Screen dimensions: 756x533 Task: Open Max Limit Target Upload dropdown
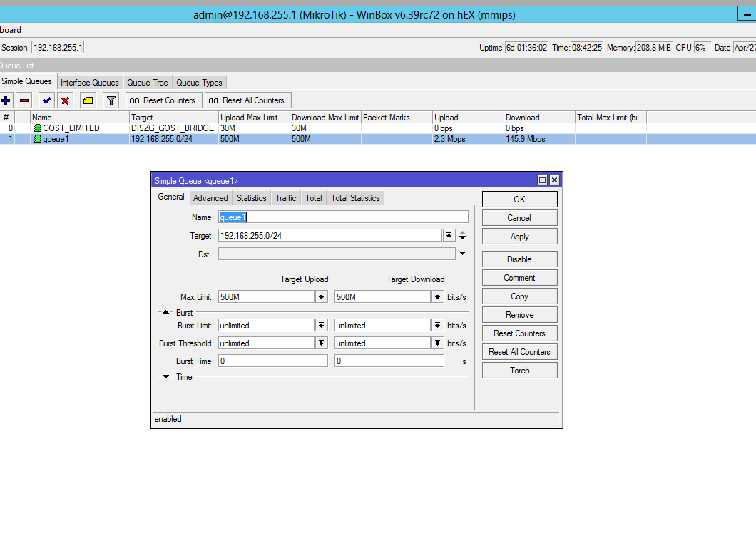(322, 297)
